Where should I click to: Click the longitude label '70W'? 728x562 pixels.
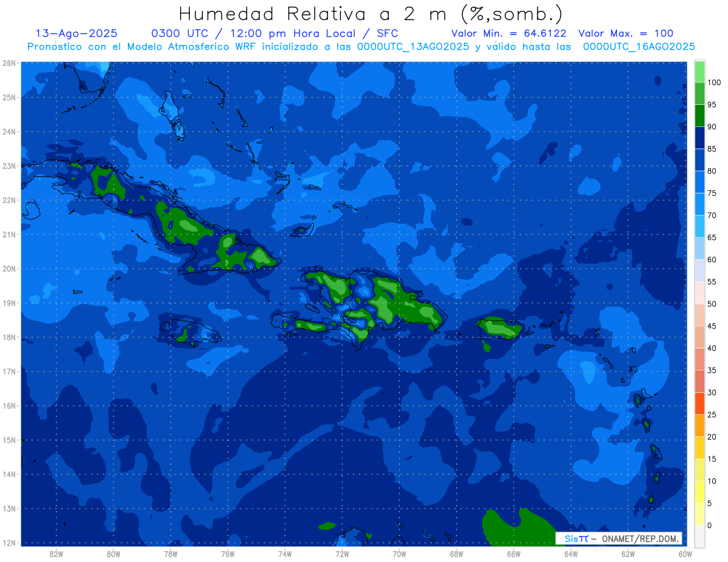coord(399,554)
